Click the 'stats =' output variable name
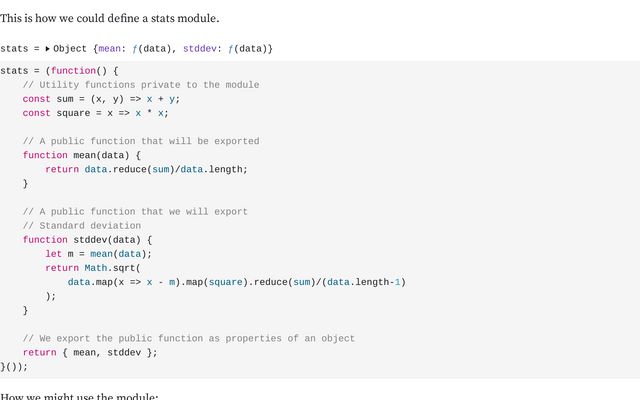Screen dimensions: 640x400 (x=20, y=48)
